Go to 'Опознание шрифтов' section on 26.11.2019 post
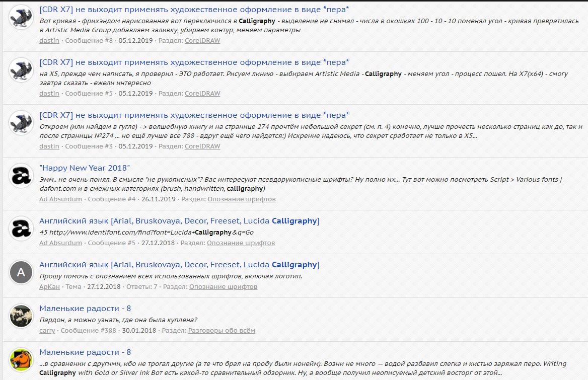This screenshot has width=588, height=380. tap(242, 199)
